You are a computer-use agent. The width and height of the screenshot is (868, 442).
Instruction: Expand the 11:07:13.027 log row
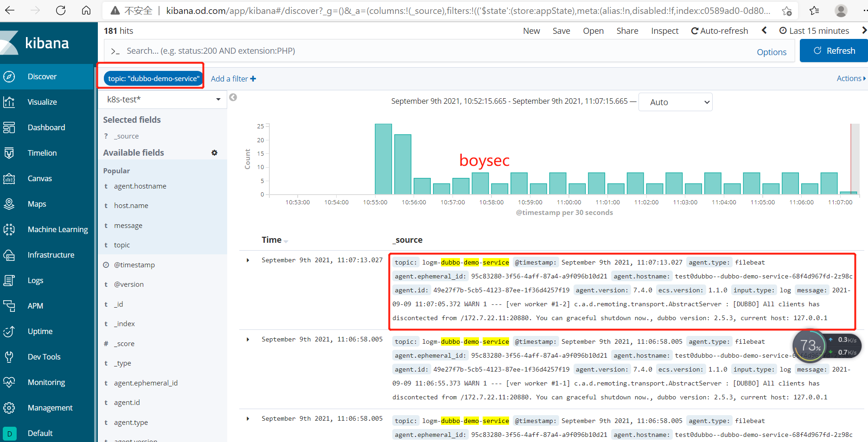click(x=248, y=260)
